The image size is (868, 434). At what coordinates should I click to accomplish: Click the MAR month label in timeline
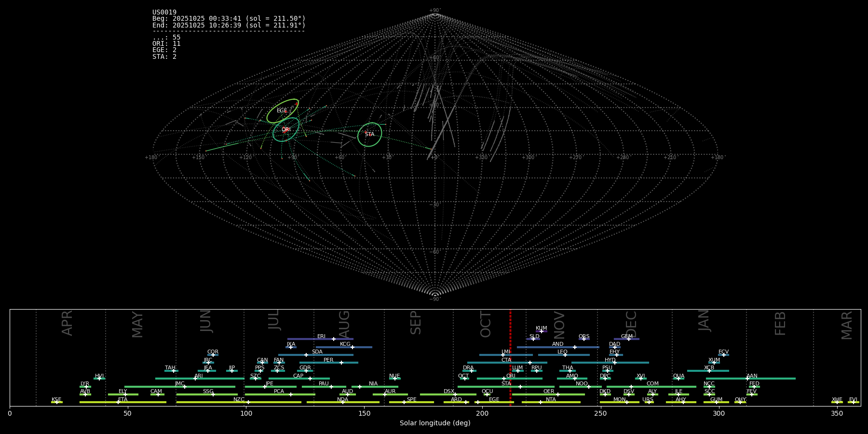846,325
